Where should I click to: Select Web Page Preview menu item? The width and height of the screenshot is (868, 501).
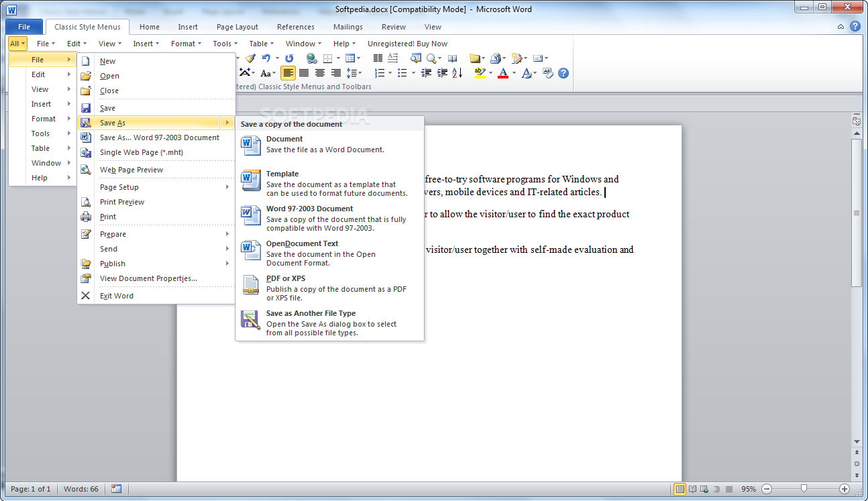point(156,170)
